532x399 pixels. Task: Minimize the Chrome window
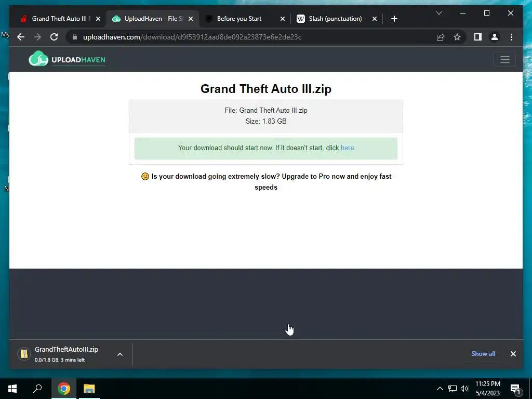point(462,13)
